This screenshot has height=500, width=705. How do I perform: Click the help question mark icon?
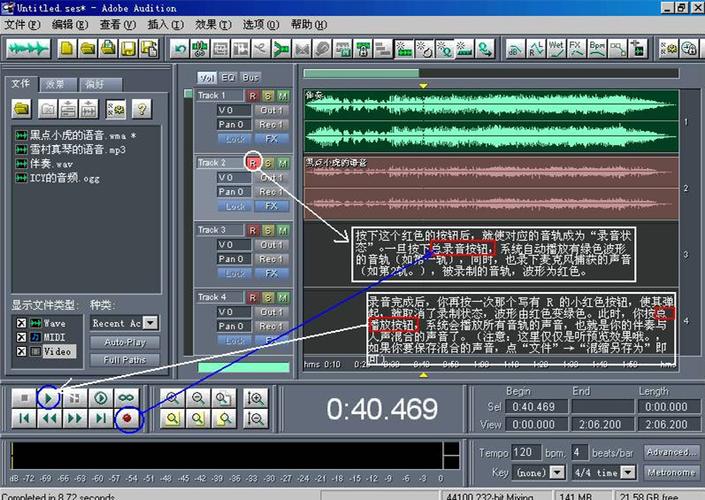point(142,109)
